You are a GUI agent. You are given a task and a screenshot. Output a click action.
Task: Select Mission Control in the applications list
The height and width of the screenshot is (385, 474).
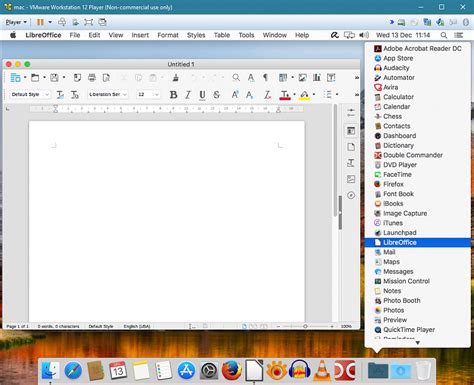418,281
